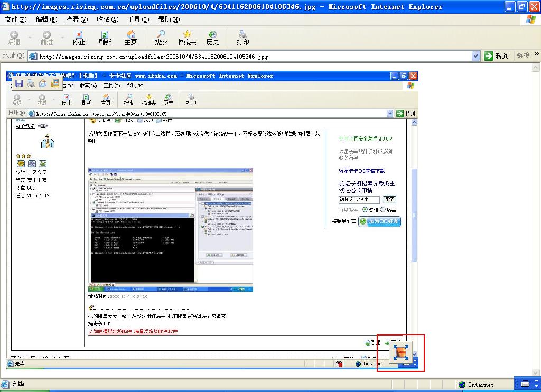Click the forum user's avatar figure

48,141
